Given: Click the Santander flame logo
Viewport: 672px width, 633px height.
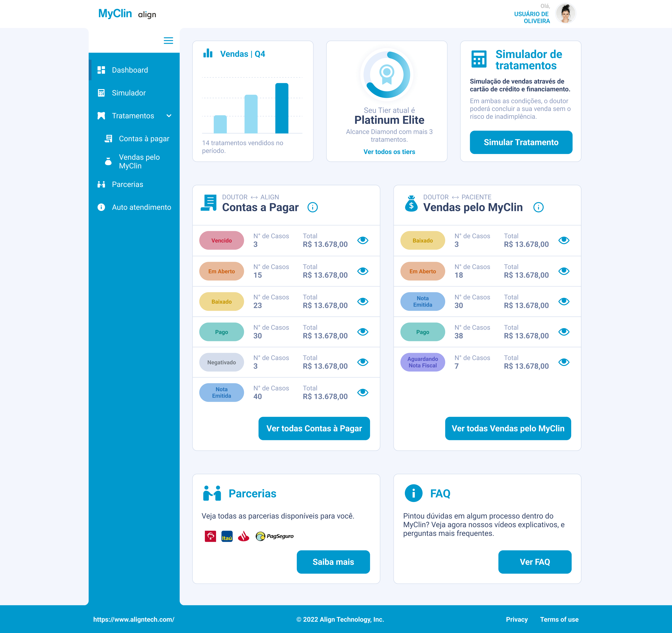Looking at the screenshot, I should tap(243, 536).
